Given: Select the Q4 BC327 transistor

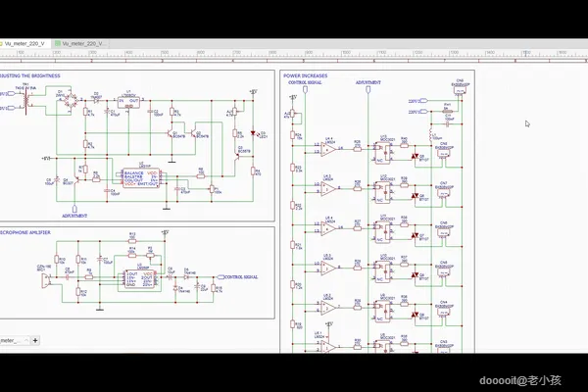Looking at the screenshot, I should pos(76,180).
